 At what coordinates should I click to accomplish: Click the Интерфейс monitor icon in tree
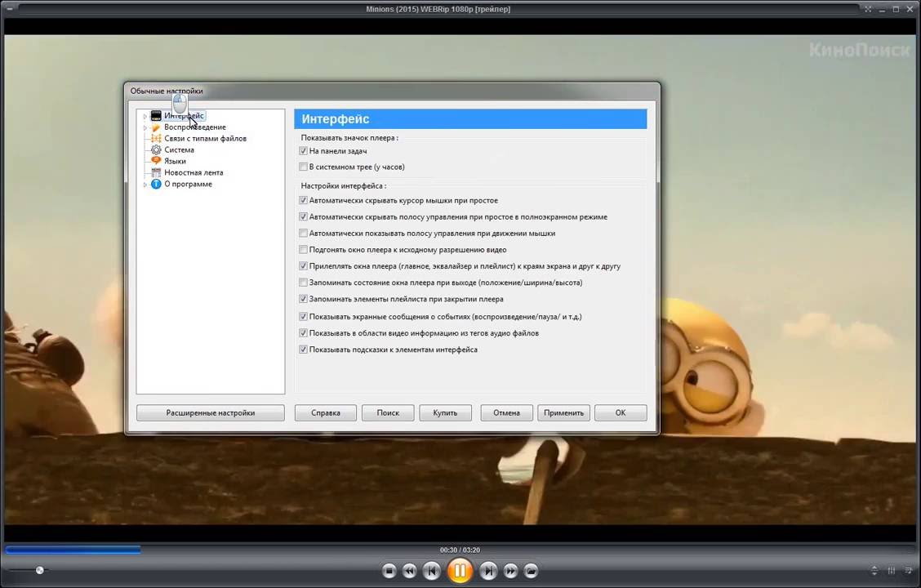156,116
